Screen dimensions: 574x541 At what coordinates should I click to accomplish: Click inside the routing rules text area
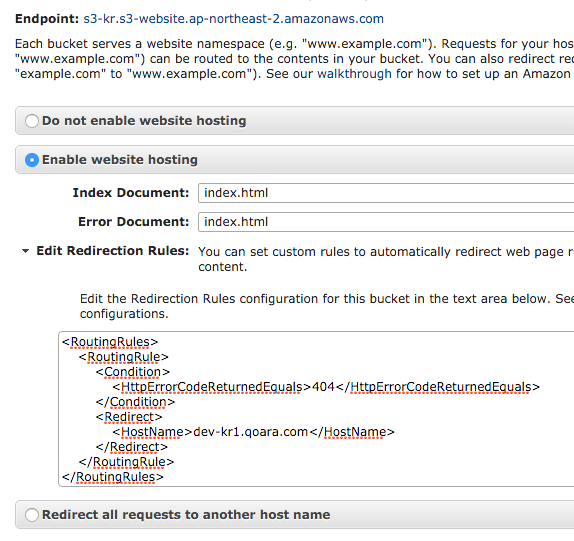pos(316,409)
